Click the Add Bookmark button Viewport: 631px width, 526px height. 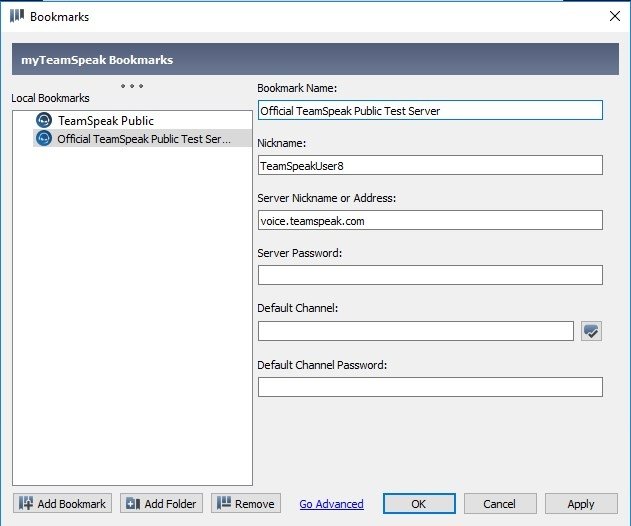tap(62, 503)
